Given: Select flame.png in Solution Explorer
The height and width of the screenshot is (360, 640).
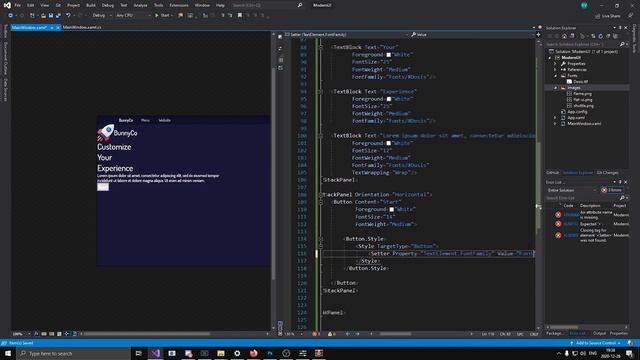Looking at the screenshot, I should pos(582,94).
